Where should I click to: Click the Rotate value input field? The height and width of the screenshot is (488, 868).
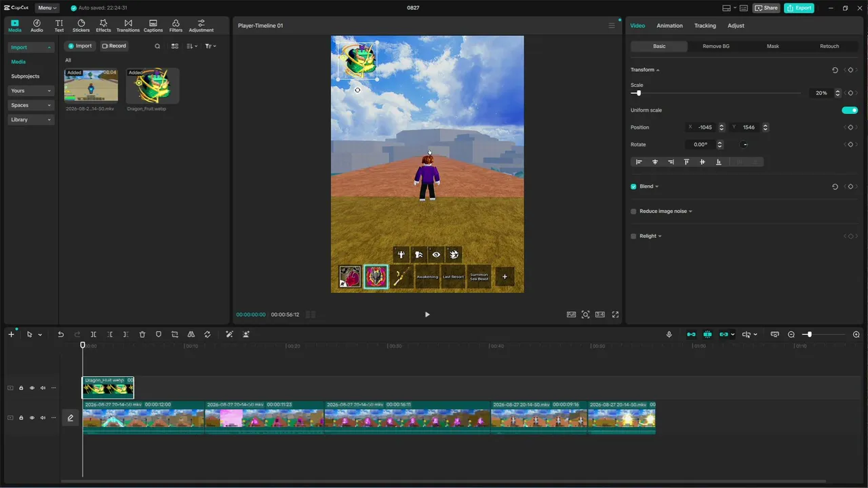[x=699, y=144]
